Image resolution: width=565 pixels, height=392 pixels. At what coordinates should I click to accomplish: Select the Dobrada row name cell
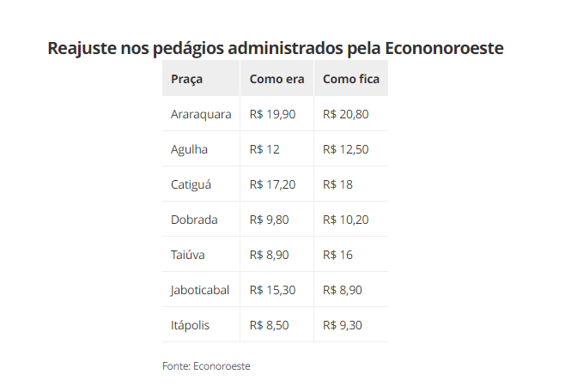click(x=194, y=220)
